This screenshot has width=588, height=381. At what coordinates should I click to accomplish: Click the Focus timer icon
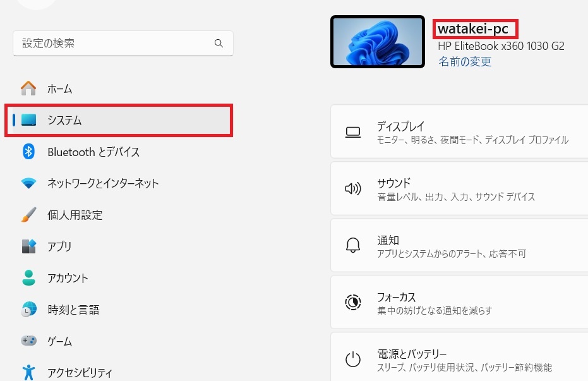point(353,302)
